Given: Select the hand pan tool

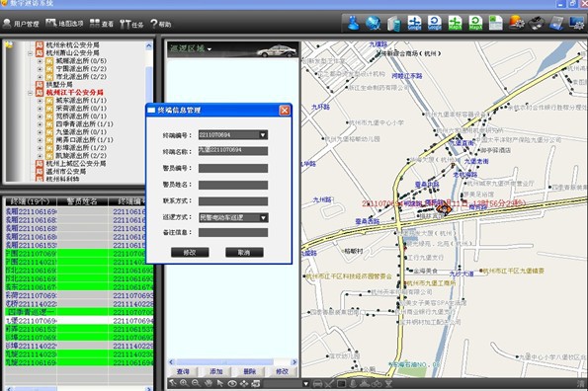Looking at the screenshot, I should 209,383.
